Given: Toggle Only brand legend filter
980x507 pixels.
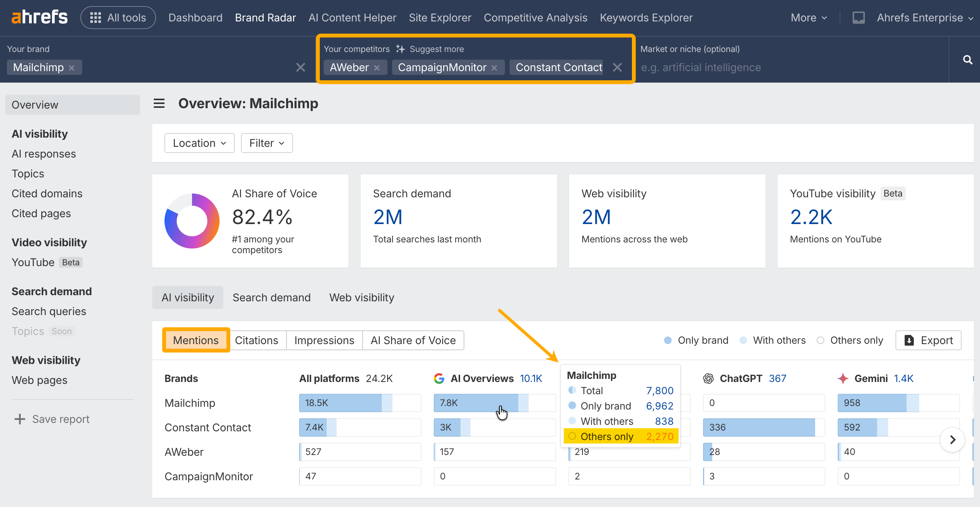Looking at the screenshot, I should pyautogui.click(x=696, y=340).
